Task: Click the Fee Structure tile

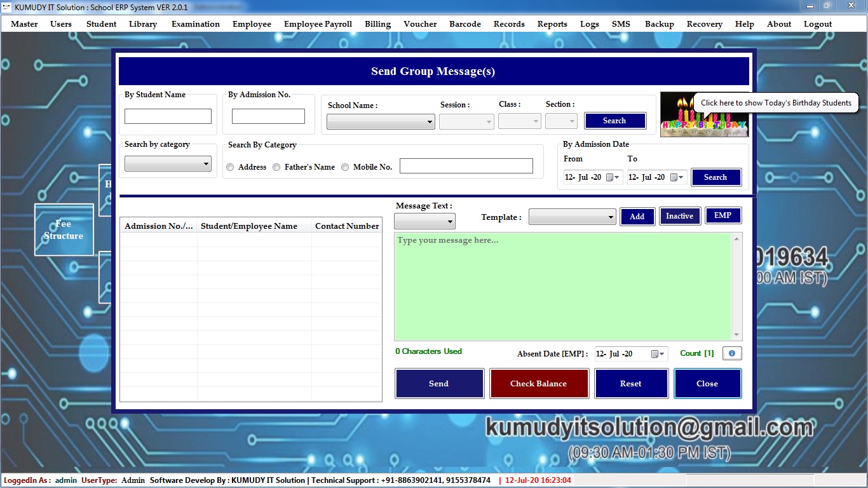Action: coord(64,229)
